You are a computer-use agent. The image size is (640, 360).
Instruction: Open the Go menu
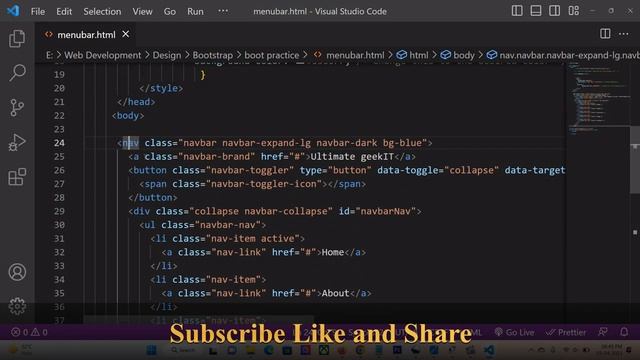pos(170,11)
